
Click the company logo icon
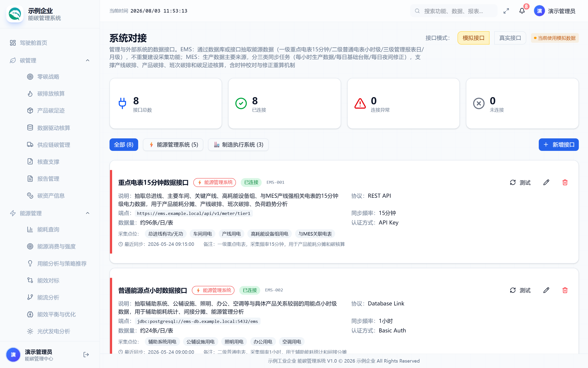point(15,14)
